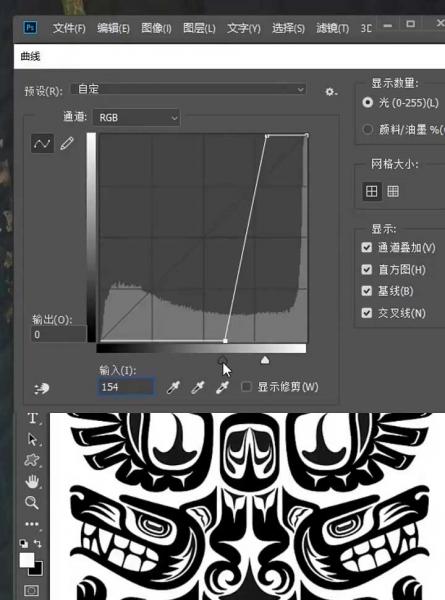This screenshot has height=600, width=445.
Task: Click the white point slider triangle
Action: (265, 360)
